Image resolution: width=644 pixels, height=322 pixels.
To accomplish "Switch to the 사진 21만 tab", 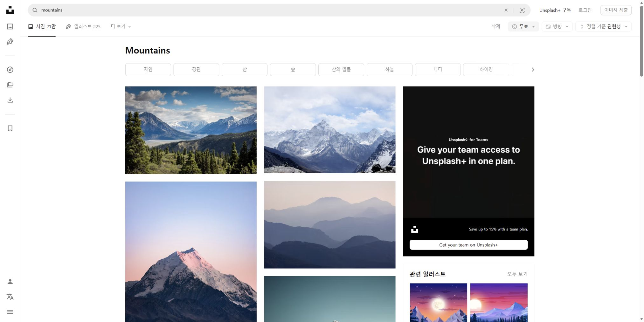I will 42,26.
